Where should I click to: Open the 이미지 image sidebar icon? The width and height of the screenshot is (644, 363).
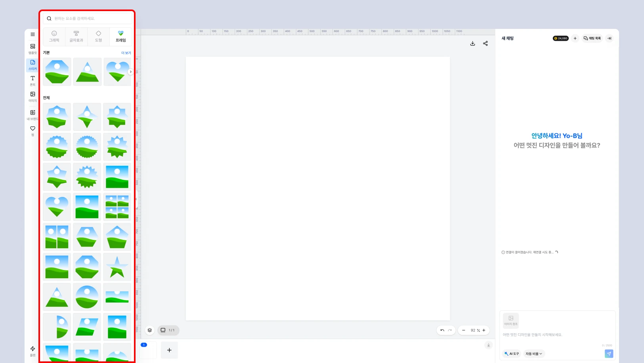coord(32,97)
